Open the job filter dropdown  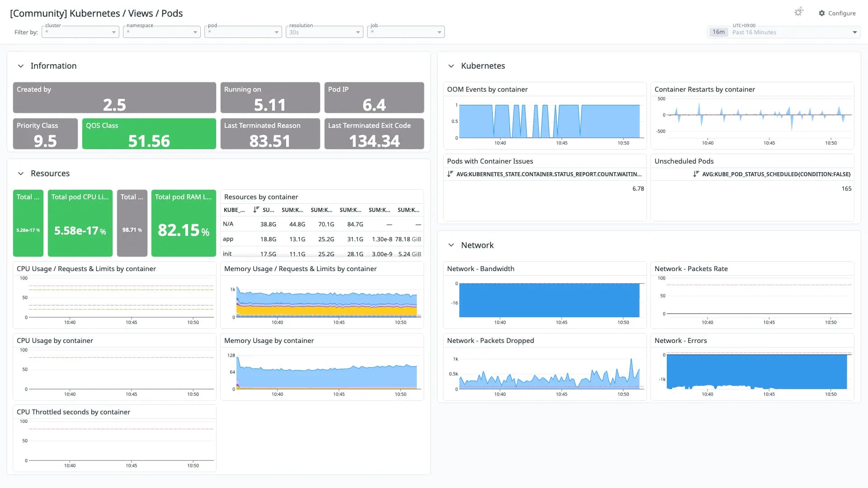(406, 32)
